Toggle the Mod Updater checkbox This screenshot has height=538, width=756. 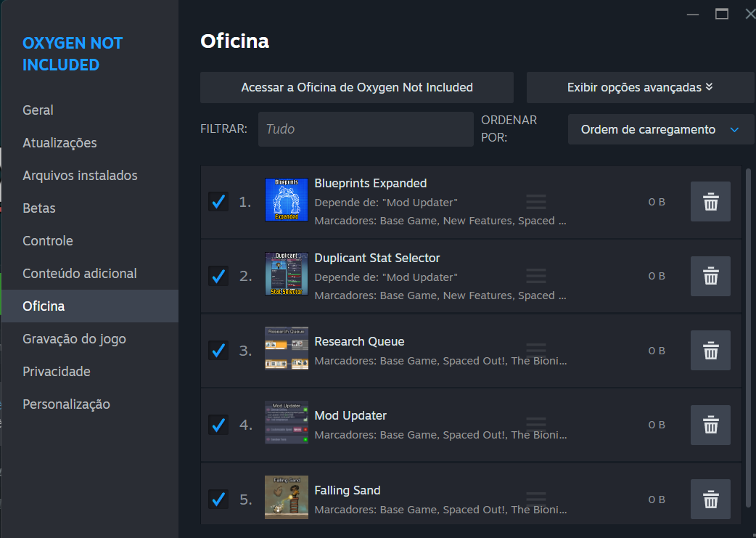click(x=218, y=425)
